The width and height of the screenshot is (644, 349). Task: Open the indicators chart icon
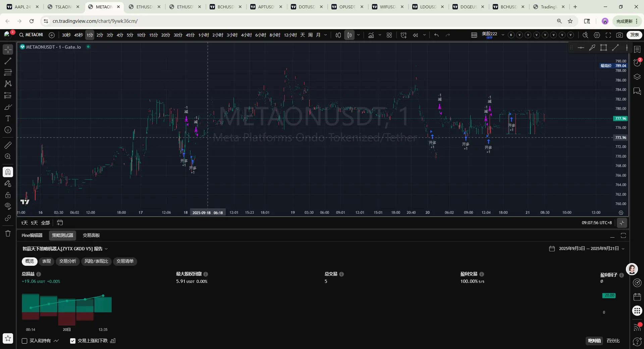(x=371, y=35)
